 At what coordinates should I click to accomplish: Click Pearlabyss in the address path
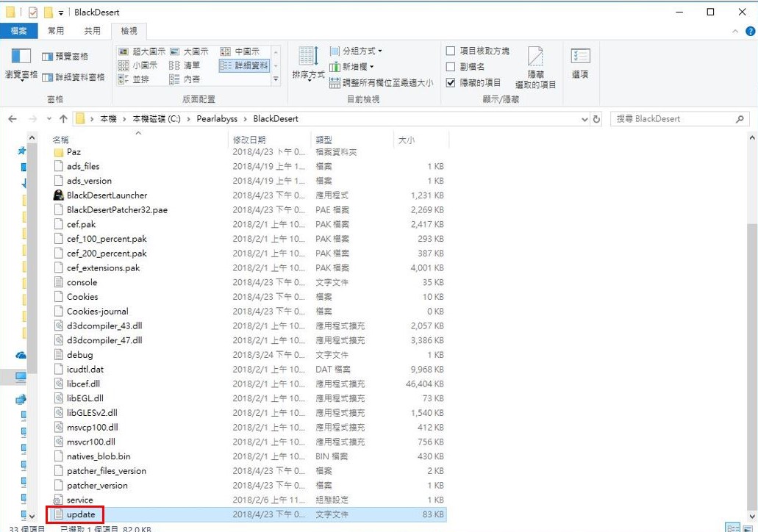tap(217, 119)
